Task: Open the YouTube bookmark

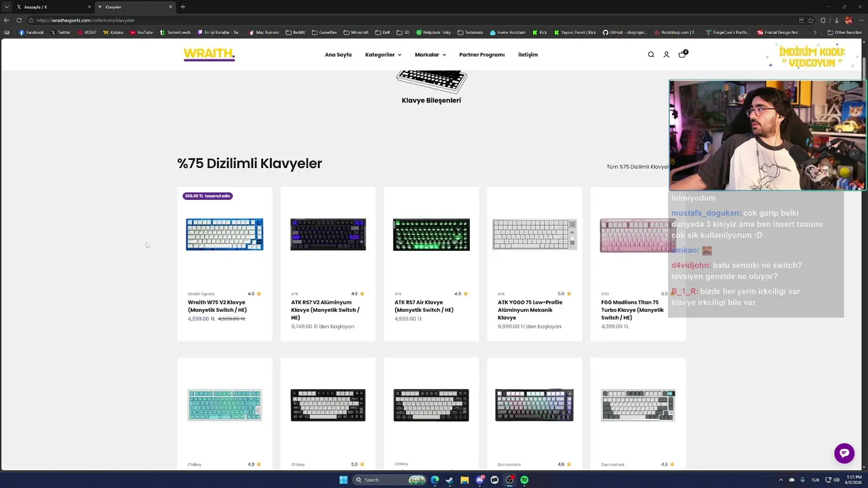Action: tap(141, 33)
